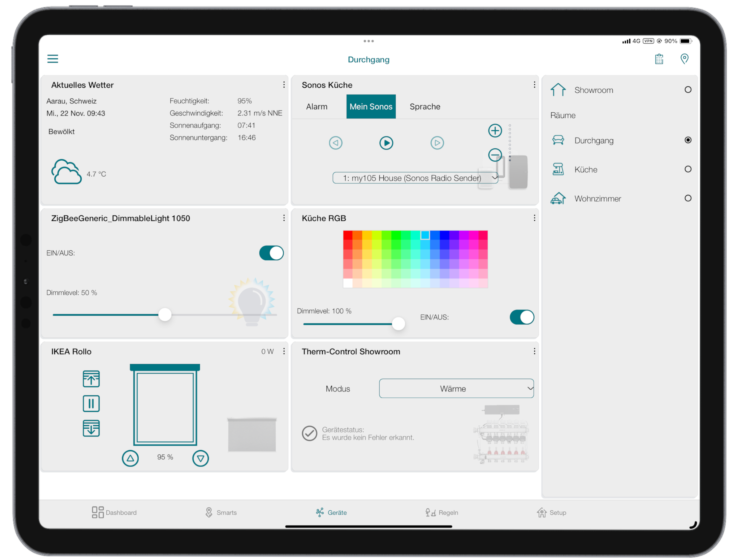This screenshot has width=747, height=560.
Task: Fully raise the IKEA Rollo blind
Action: click(91, 379)
